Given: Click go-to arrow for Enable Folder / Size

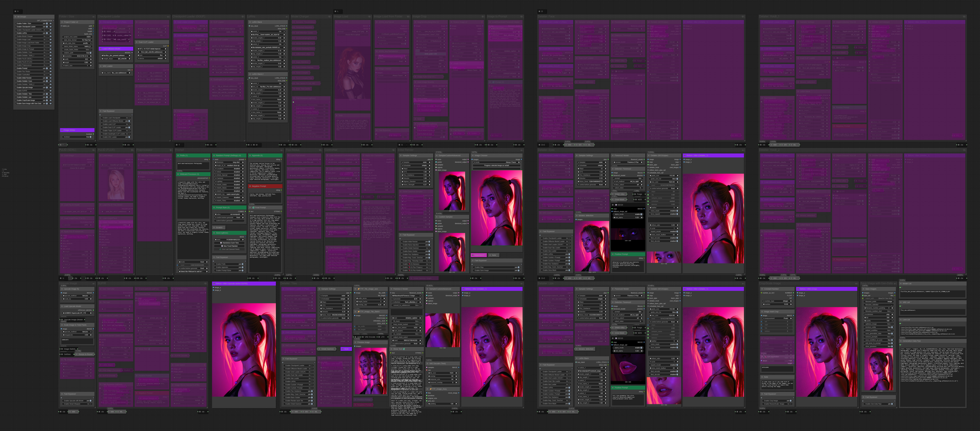Looking at the screenshot, I should (51, 24).
